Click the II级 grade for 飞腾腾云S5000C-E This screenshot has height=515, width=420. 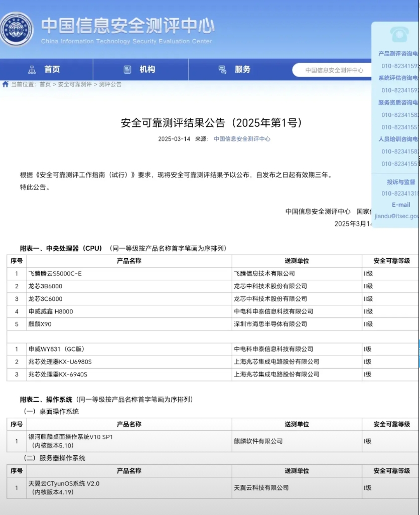click(x=368, y=274)
